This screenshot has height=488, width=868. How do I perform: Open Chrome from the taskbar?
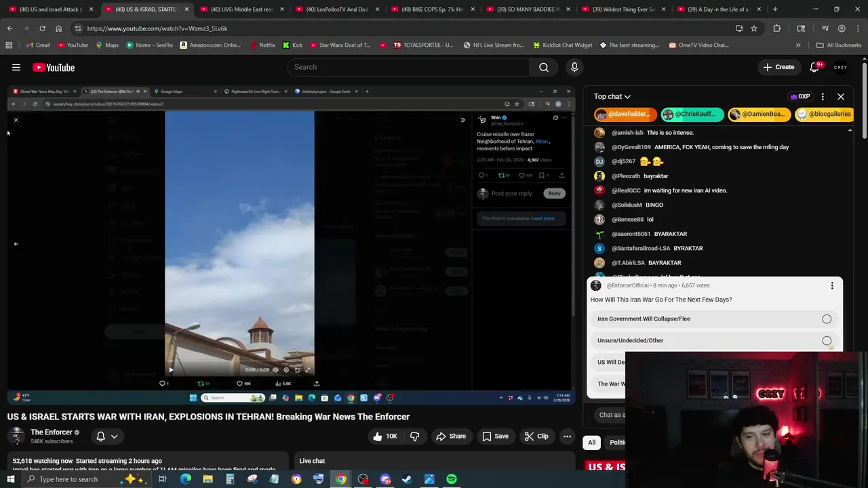(x=340, y=479)
